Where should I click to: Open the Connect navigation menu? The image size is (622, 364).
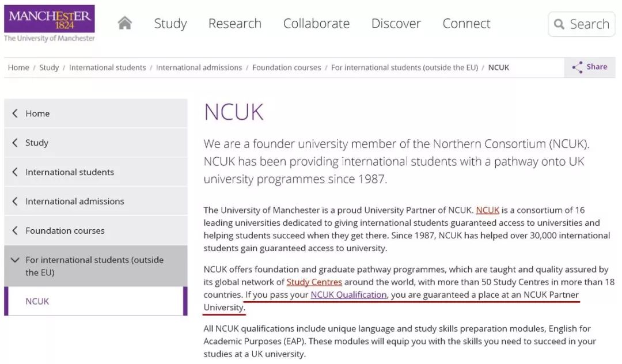(466, 24)
